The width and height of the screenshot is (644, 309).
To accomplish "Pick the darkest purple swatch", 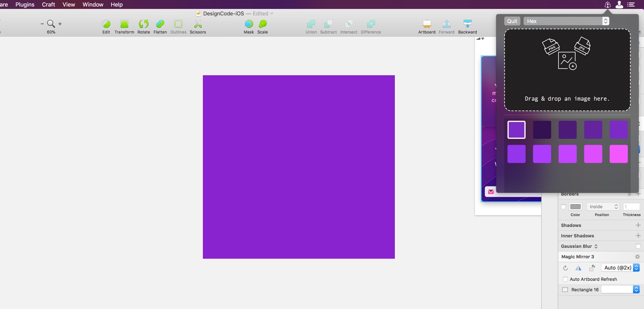I will coord(542,130).
